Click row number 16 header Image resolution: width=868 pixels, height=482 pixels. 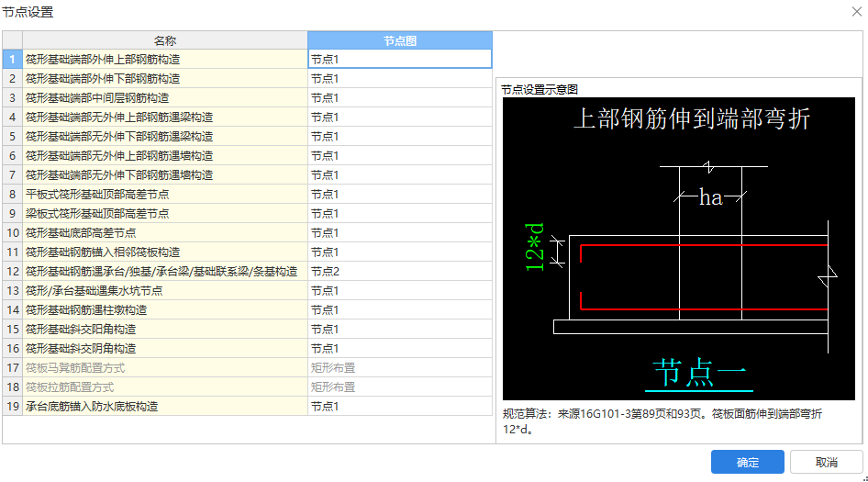[12, 349]
